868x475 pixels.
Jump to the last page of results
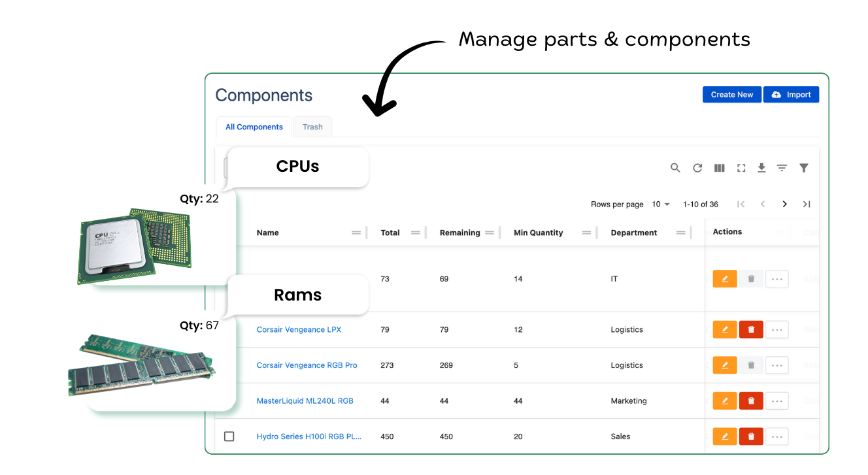click(807, 205)
